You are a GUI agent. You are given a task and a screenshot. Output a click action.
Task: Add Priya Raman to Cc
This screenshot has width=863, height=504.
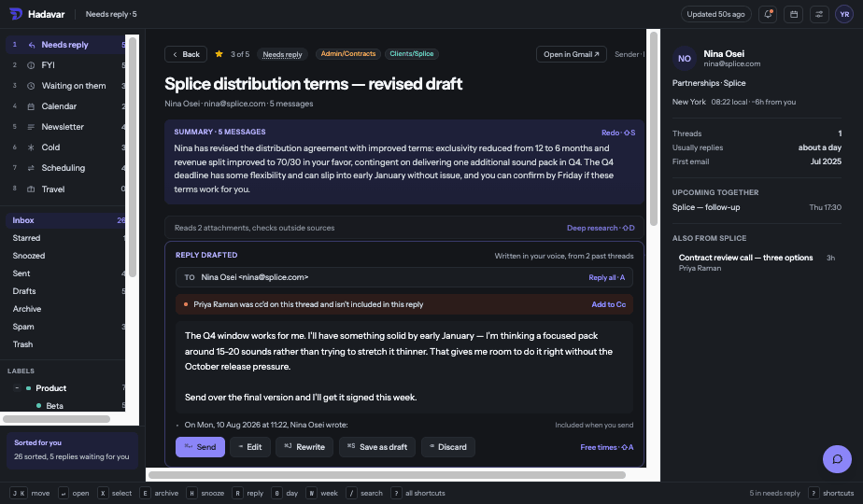click(608, 304)
